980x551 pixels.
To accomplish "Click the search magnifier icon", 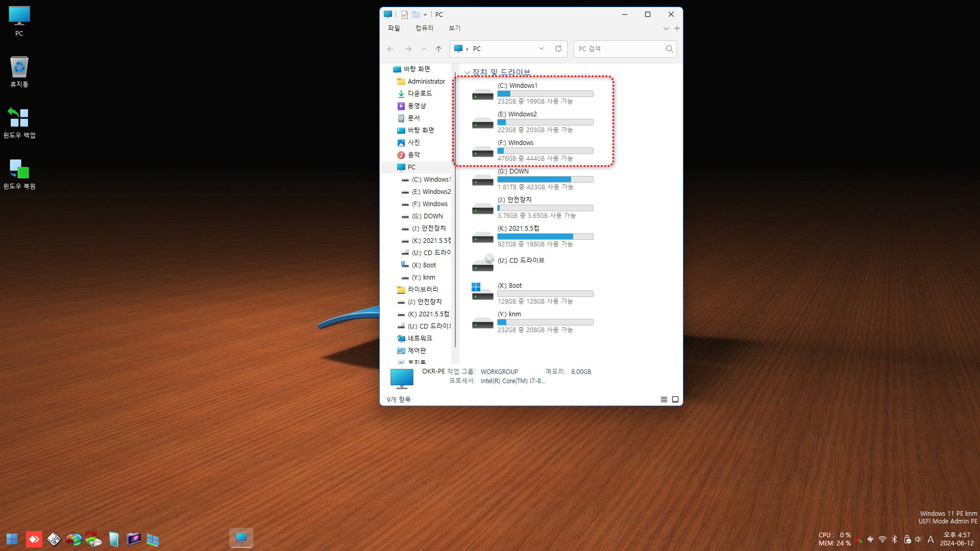I will 669,48.
